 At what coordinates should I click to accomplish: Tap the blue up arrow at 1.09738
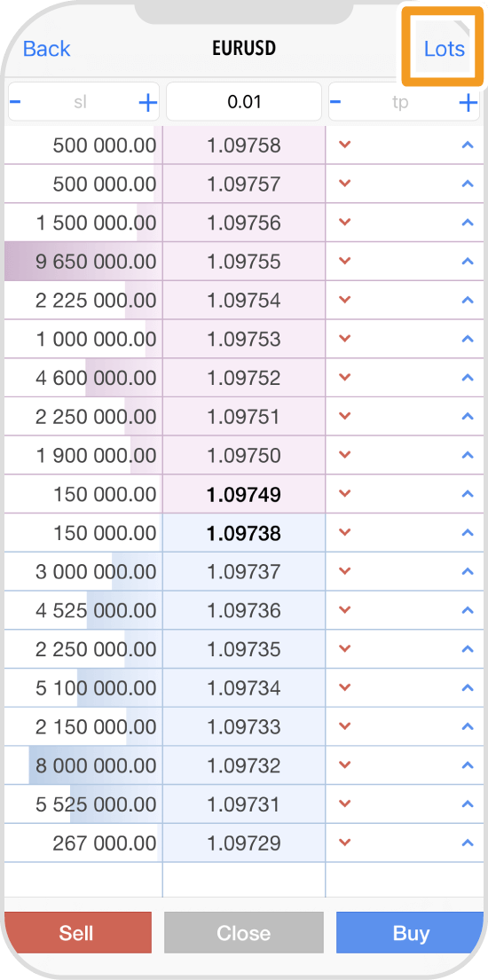tap(467, 532)
